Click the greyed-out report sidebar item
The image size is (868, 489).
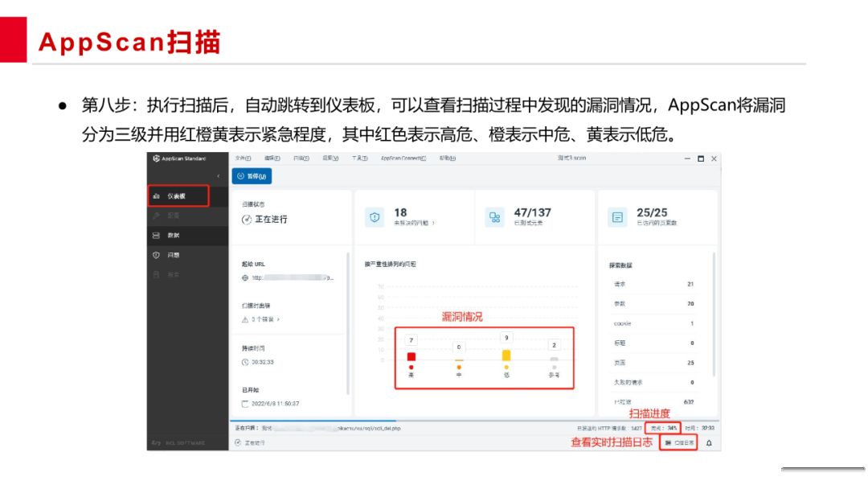[x=187, y=275]
